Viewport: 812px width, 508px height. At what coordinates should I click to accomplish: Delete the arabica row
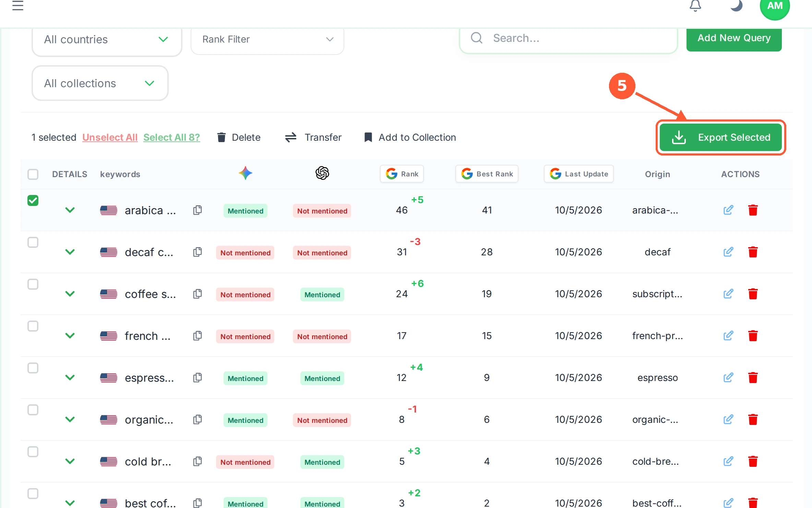click(753, 210)
